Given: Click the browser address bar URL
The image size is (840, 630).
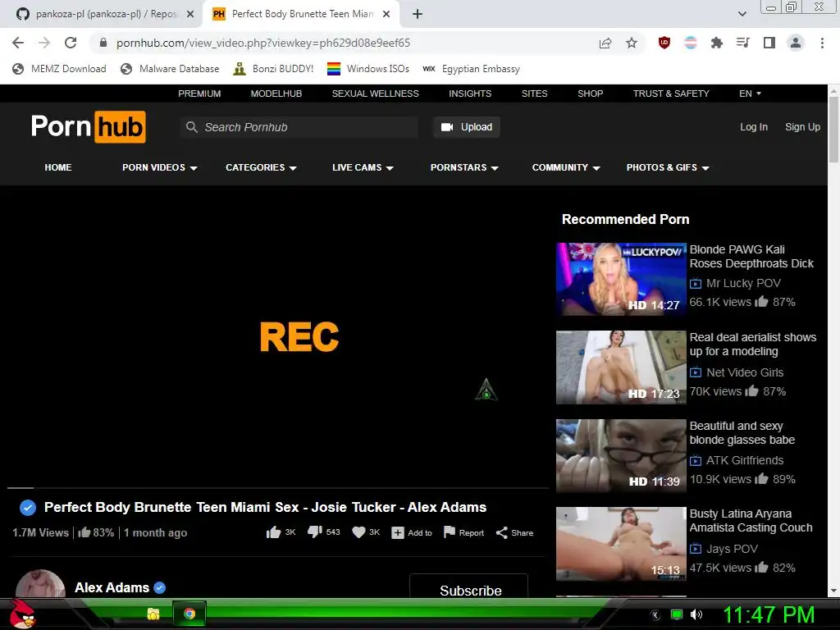Looking at the screenshot, I should 263,43.
